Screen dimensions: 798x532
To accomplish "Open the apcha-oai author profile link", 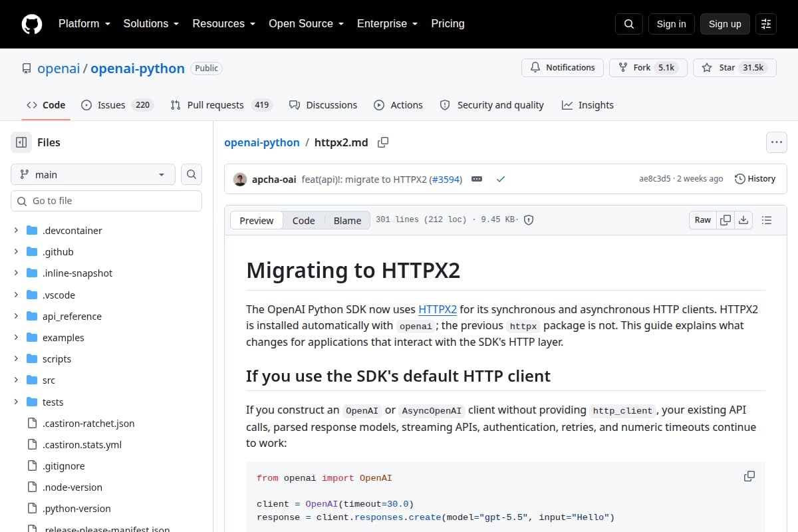I will pos(274,179).
